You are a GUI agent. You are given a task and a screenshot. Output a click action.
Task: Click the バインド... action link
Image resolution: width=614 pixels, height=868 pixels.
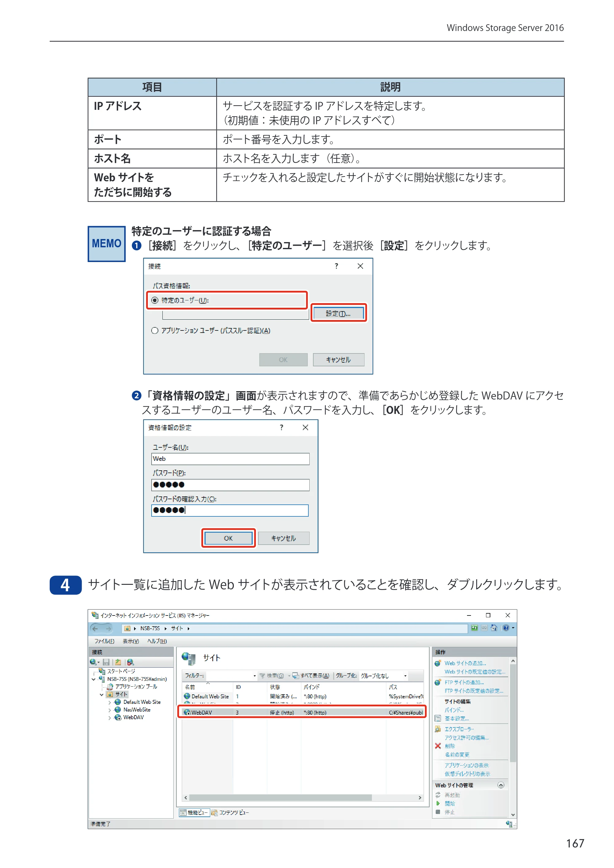454,710
